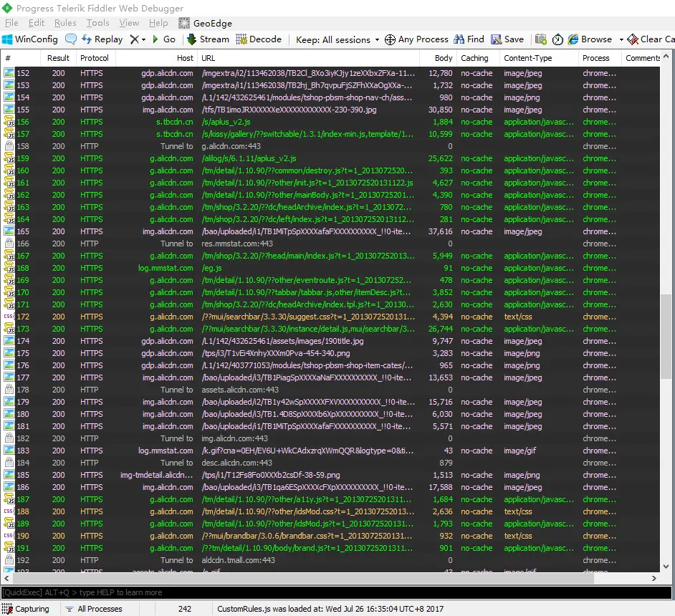Open the File menu

(11, 23)
